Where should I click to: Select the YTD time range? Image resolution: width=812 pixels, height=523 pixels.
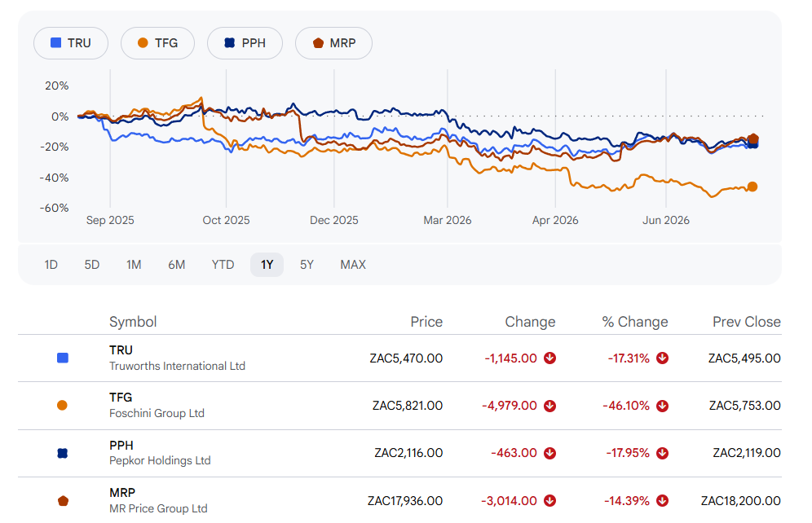[223, 265]
